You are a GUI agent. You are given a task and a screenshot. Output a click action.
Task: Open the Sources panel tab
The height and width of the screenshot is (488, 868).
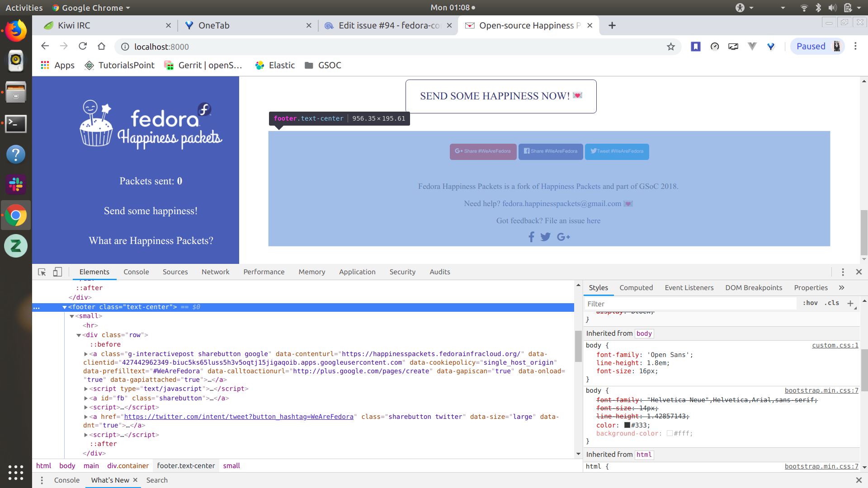(x=175, y=272)
